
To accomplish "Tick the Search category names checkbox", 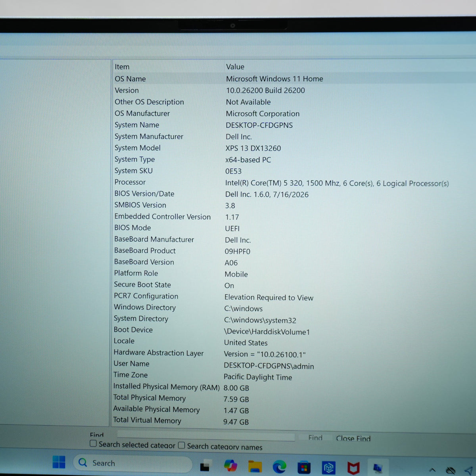I will click(x=181, y=445).
